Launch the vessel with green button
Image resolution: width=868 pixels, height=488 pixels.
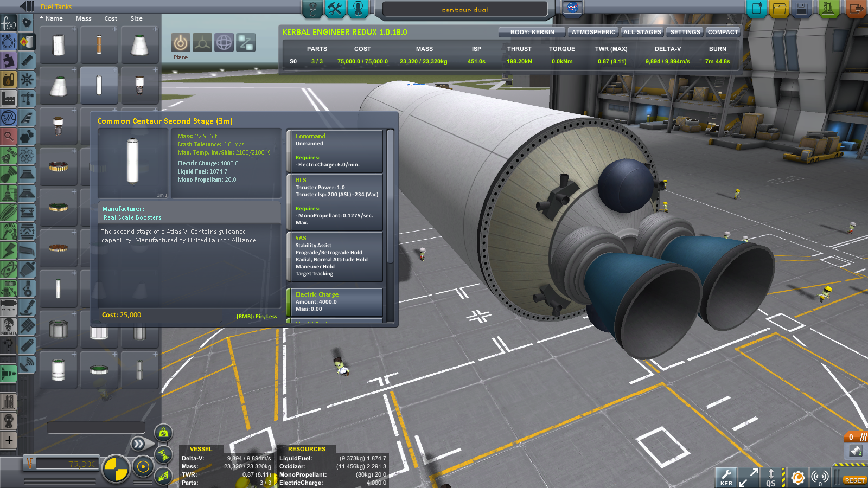pyautogui.click(x=828, y=9)
